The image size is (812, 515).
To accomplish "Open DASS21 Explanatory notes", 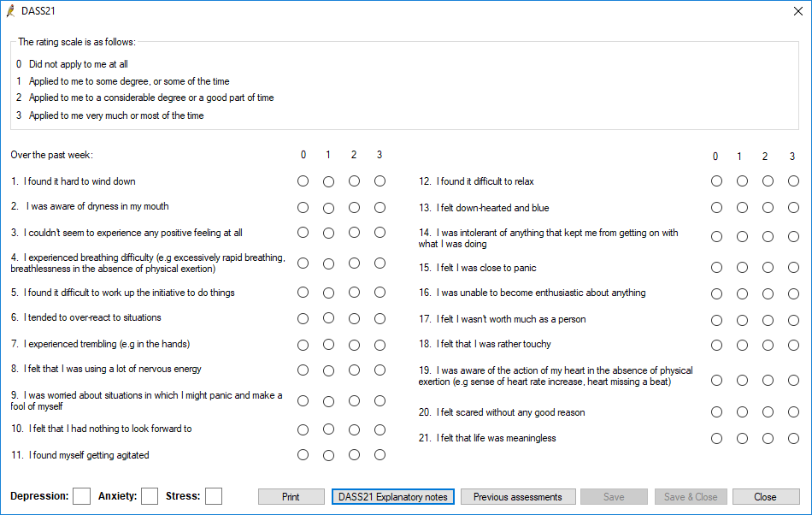I will coord(393,496).
